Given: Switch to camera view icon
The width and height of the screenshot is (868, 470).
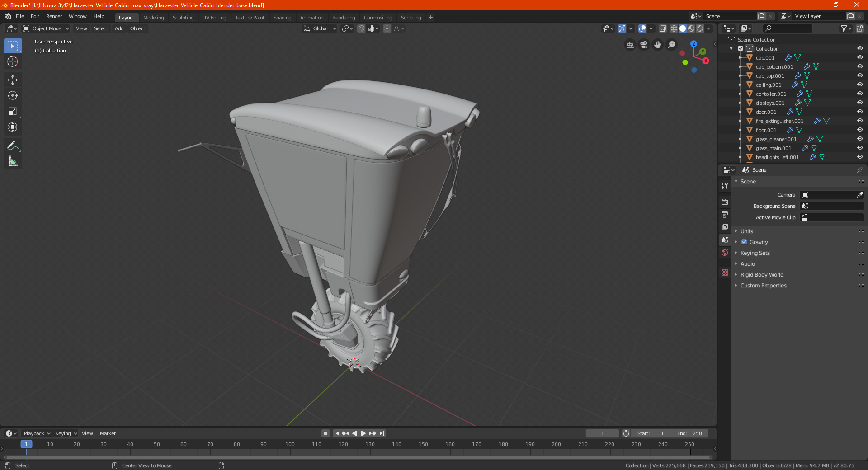Looking at the screenshot, I should [644, 45].
